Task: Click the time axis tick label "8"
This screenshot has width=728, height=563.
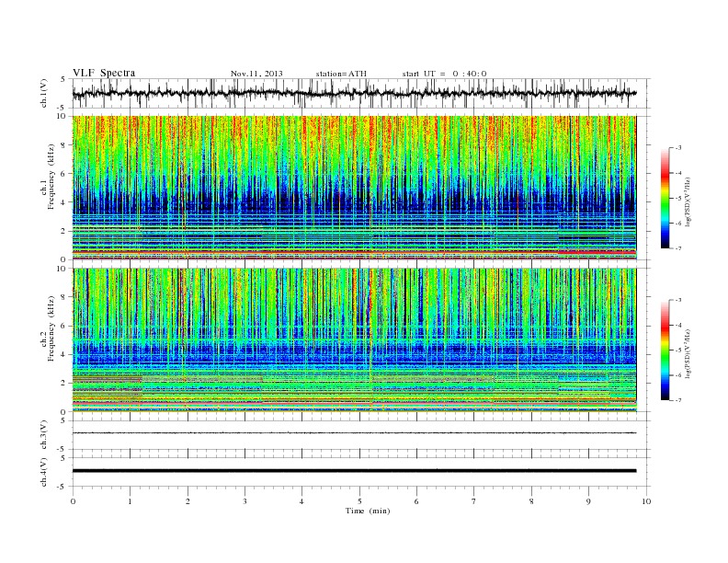Action: point(531,501)
